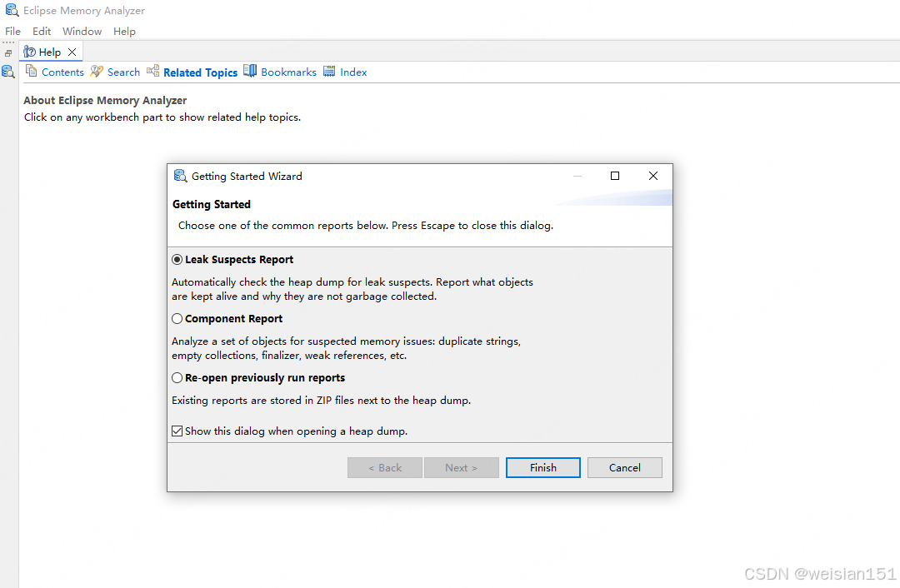
Task: Click the Search icon in Help toolbar
Action: (97, 72)
